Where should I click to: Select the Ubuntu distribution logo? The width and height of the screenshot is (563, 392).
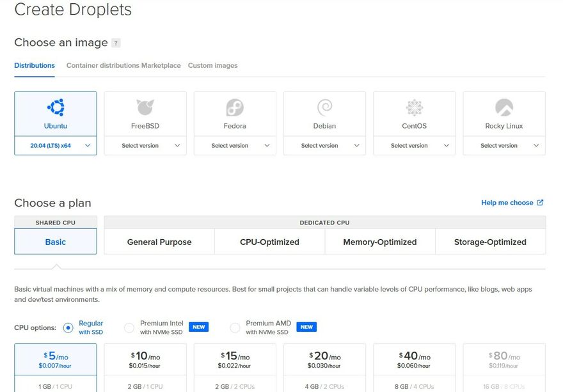(x=56, y=107)
